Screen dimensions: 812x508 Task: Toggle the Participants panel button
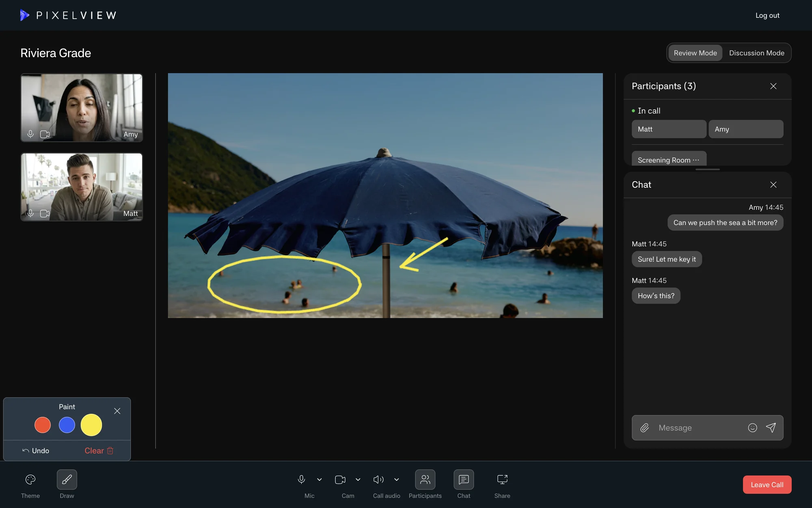tap(425, 480)
